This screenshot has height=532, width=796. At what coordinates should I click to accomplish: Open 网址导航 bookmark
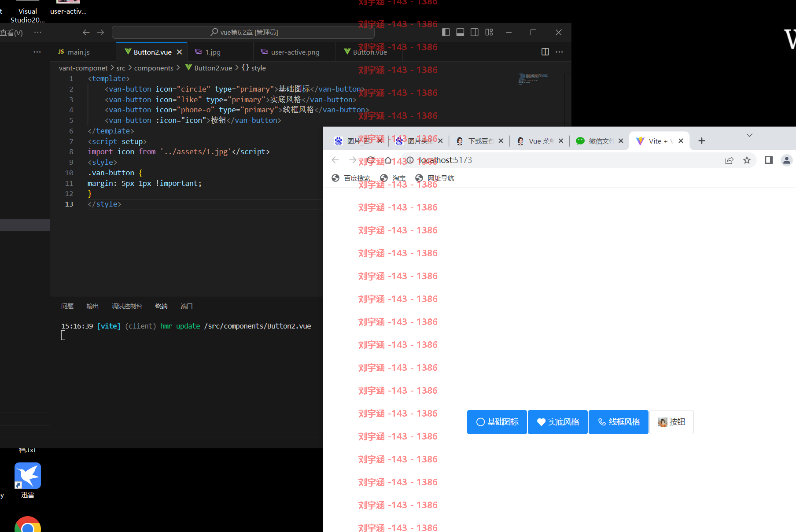pyautogui.click(x=435, y=178)
